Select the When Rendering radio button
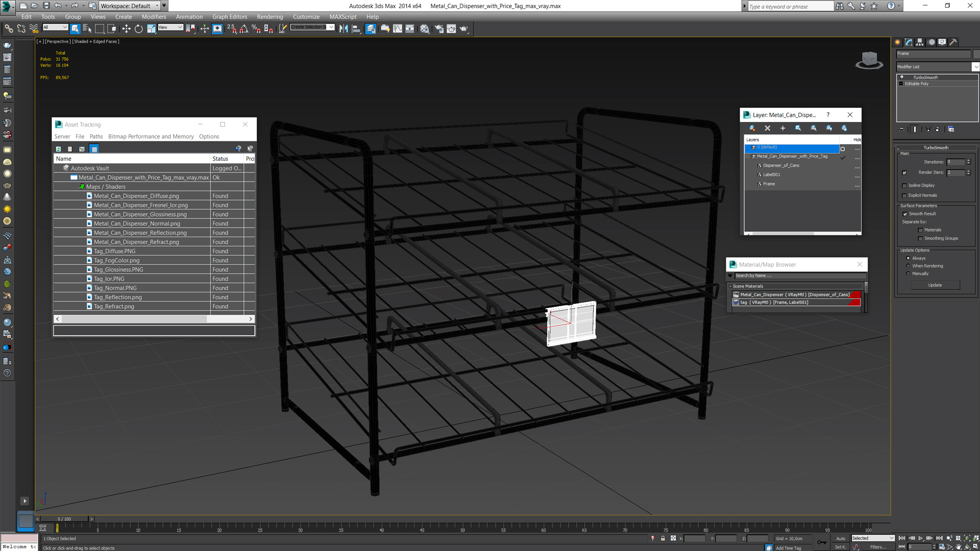 point(908,266)
